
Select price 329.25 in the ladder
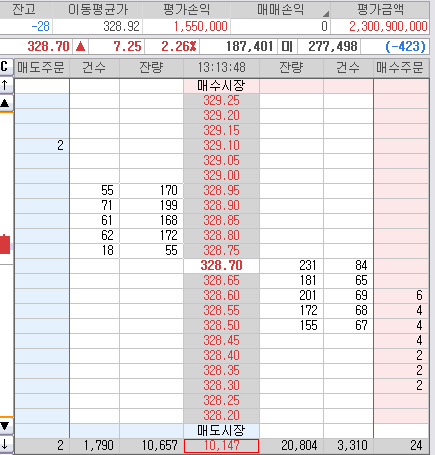click(221, 101)
